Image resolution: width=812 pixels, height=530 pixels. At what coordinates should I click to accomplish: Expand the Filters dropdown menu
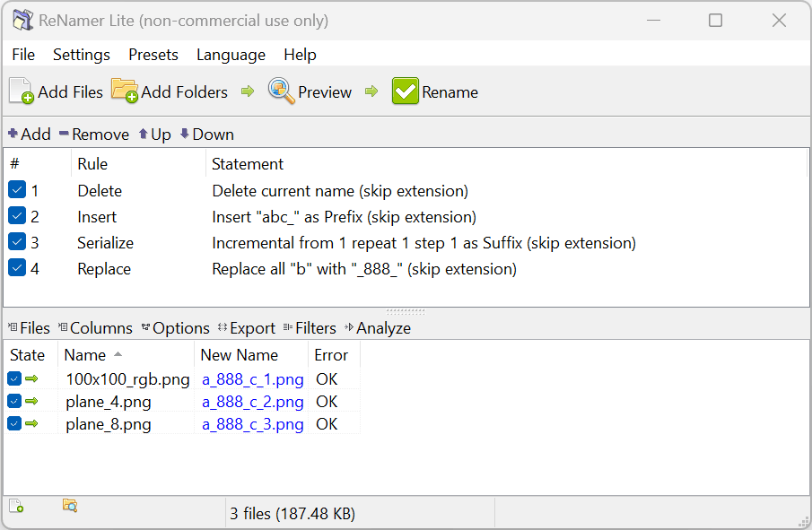(x=310, y=328)
